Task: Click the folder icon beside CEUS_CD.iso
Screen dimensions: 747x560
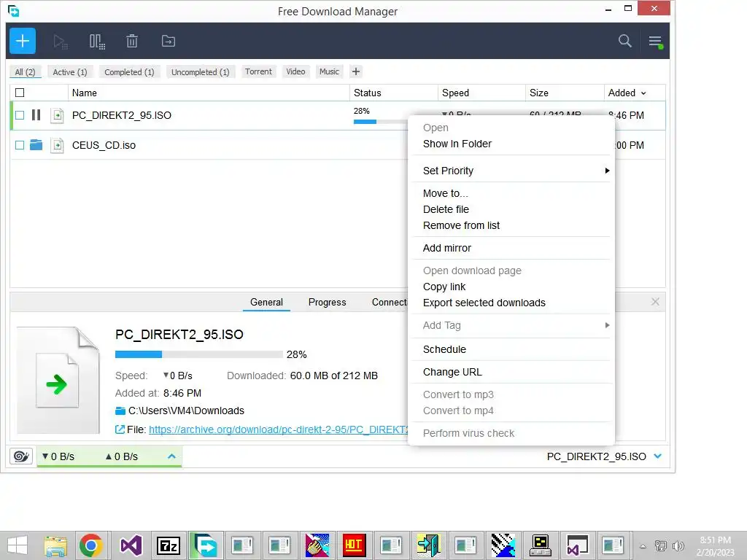Action: (x=36, y=145)
